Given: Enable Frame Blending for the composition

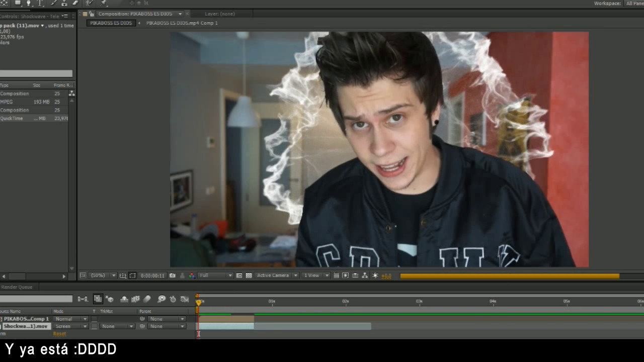Looking at the screenshot, I should [135, 299].
